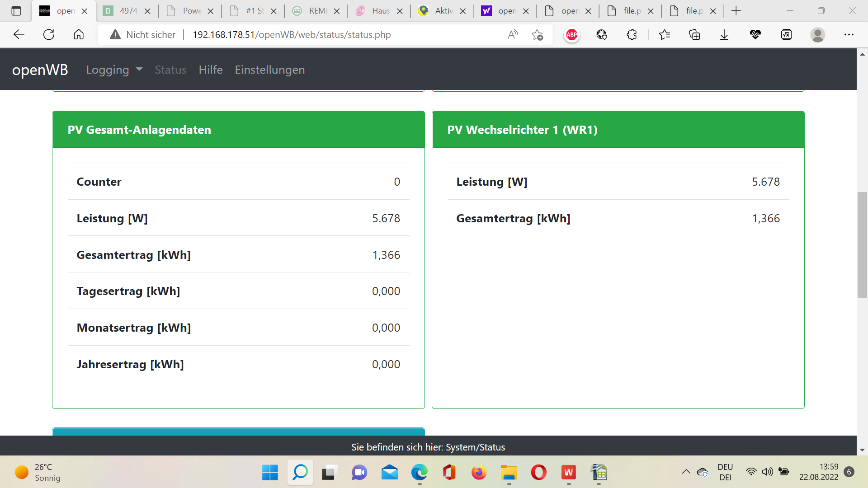Open the browser settings ellipsis menu
Viewport: 868px width, 488px height.
coord(849,35)
